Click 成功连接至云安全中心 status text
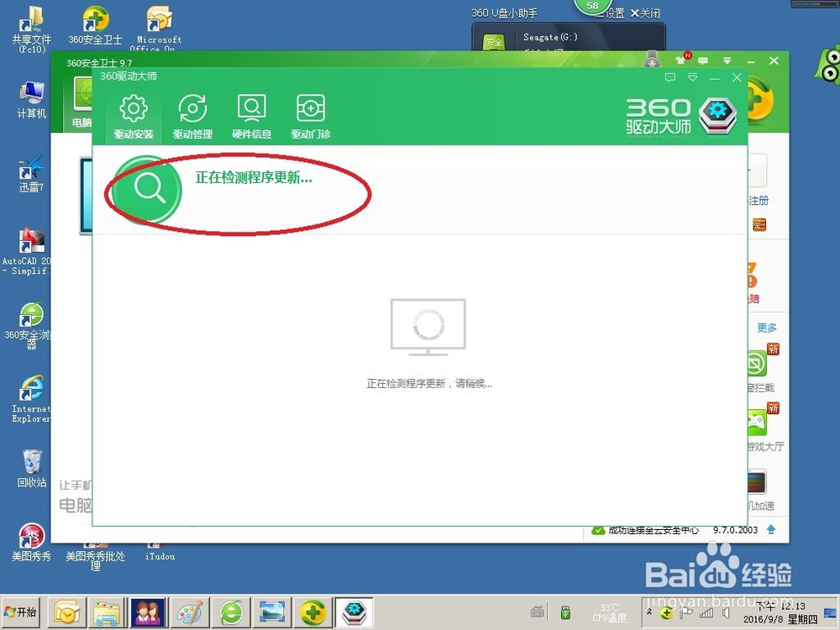The image size is (840, 630). 654,530
